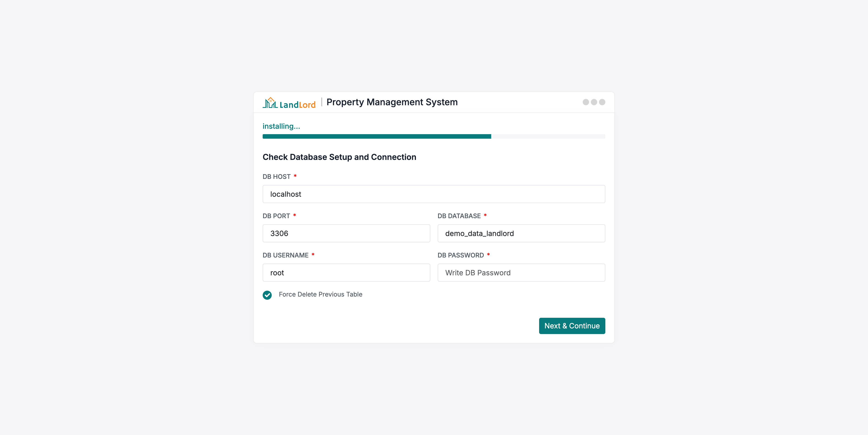The width and height of the screenshot is (868, 435).
Task: Click the first gray dot in header
Action: pos(586,102)
